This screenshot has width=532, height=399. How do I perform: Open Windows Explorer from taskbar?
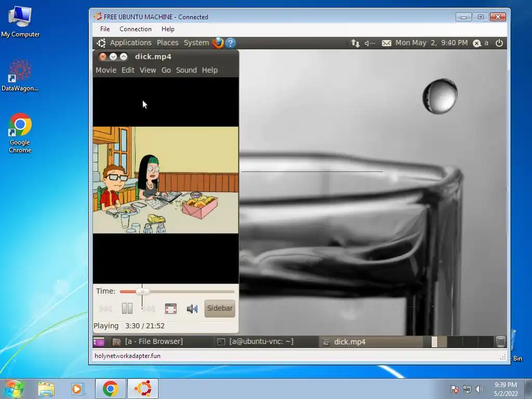(x=46, y=389)
